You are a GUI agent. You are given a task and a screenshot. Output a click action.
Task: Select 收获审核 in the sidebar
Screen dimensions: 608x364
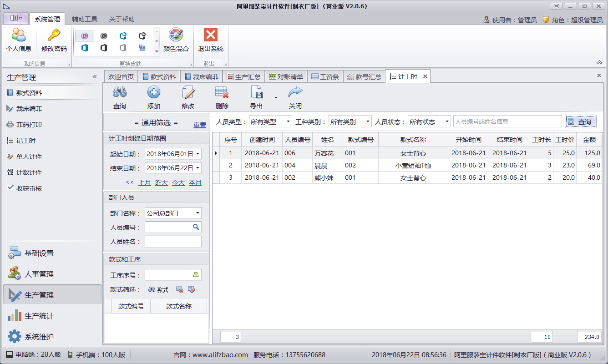29,188
